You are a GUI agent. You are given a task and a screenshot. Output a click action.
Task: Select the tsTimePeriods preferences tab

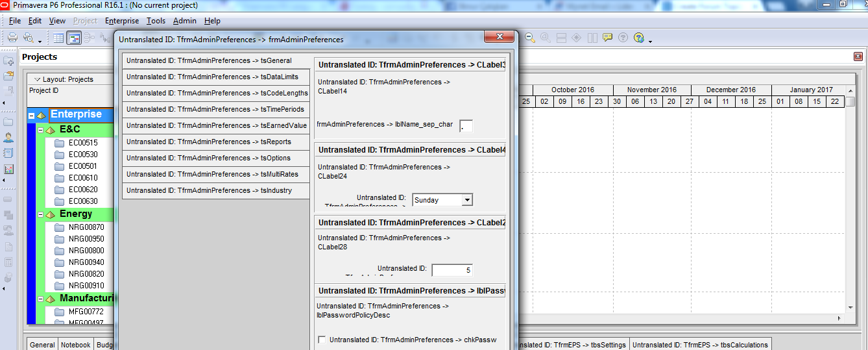216,109
